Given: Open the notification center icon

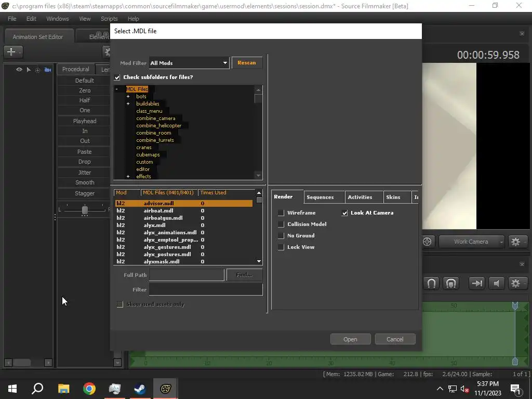Looking at the screenshot, I should coord(515,389).
